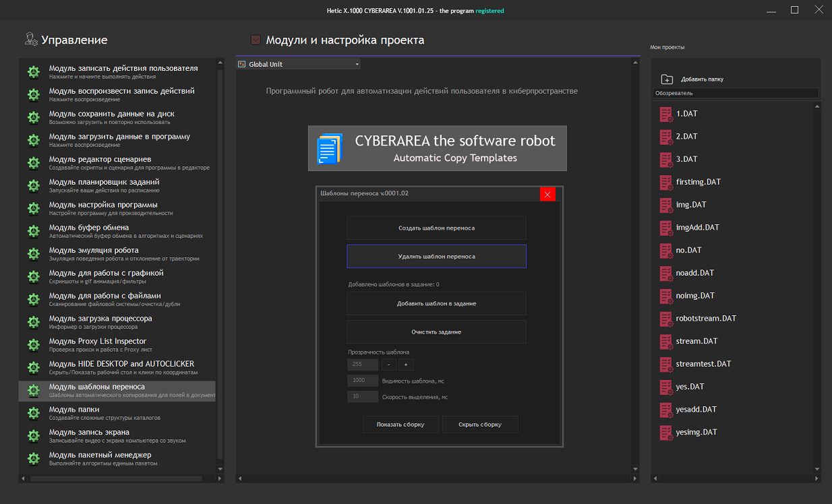The height and width of the screenshot is (504, 832).
Task: Toggle checkbox beside Модули и настройка проекта
Action: [256, 40]
